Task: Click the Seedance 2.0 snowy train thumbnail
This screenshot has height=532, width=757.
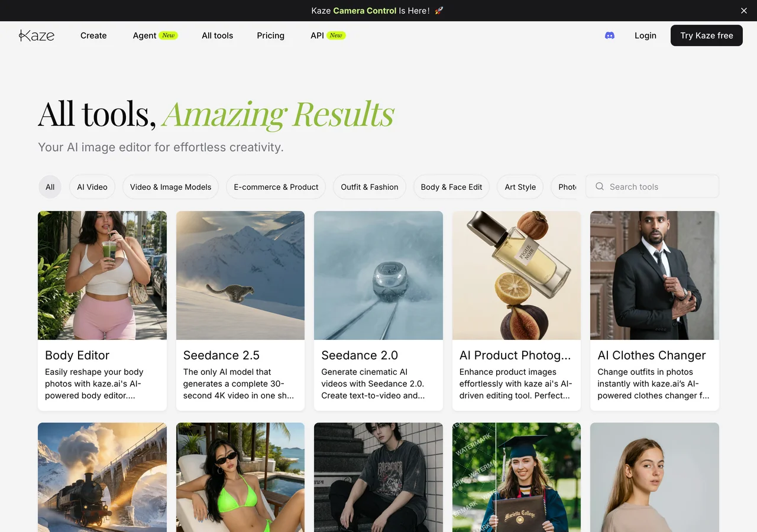Action: pyautogui.click(x=378, y=275)
